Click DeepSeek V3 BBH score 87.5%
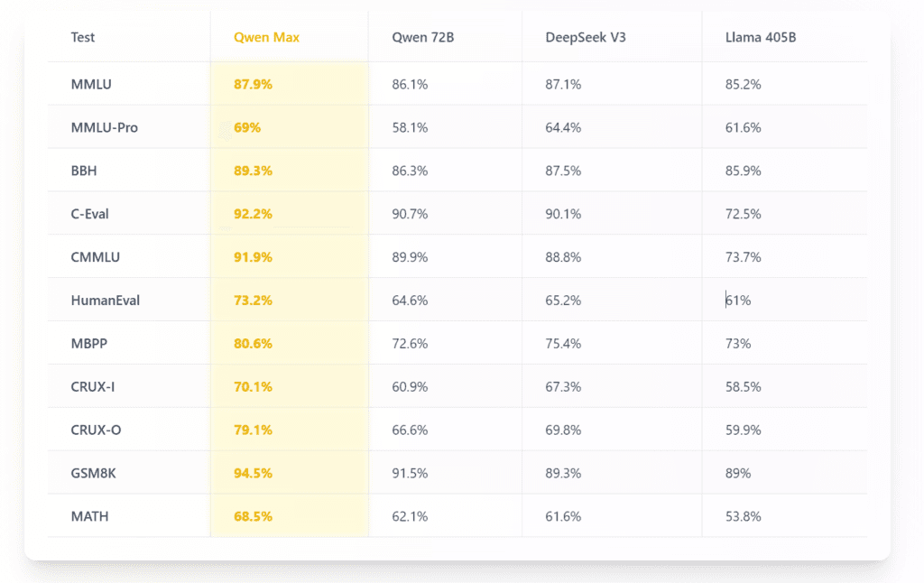 pos(563,171)
